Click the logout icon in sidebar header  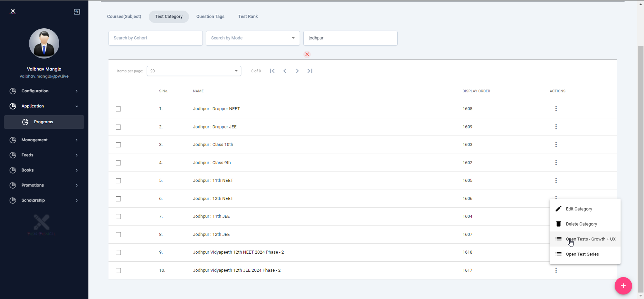click(77, 12)
